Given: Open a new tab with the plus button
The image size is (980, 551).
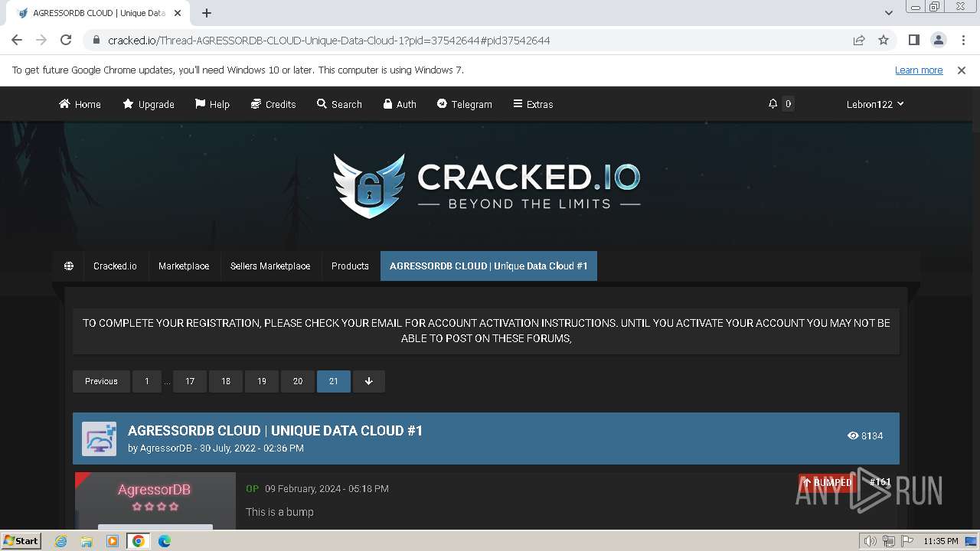Looking at the screenshot, I should pos(207,13).
